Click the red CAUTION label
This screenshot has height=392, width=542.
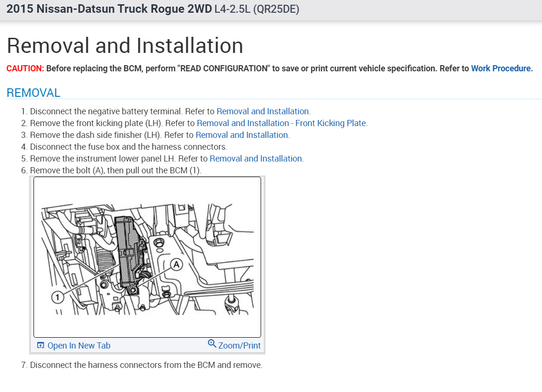coord(25,68)
